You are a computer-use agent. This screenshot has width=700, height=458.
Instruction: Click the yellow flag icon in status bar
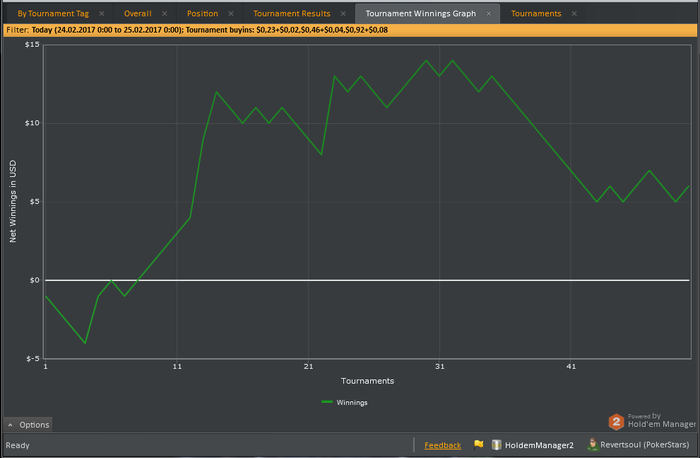click(x=479, y=444)
